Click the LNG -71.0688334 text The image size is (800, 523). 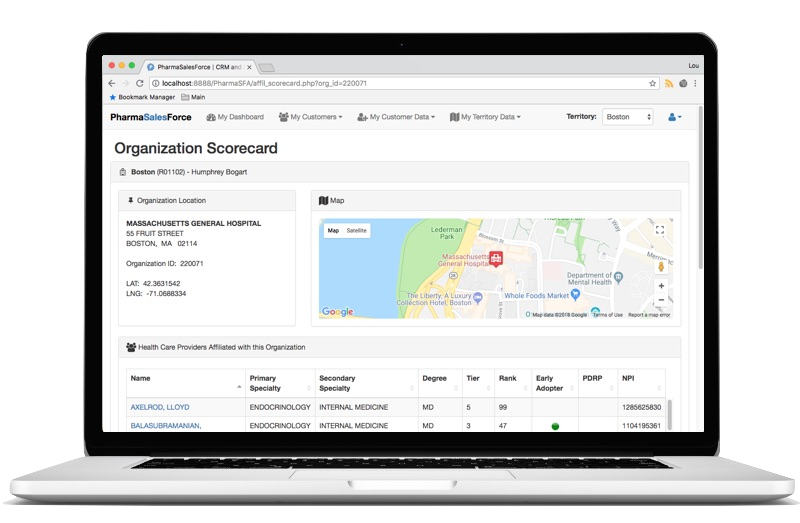[156, 294]
